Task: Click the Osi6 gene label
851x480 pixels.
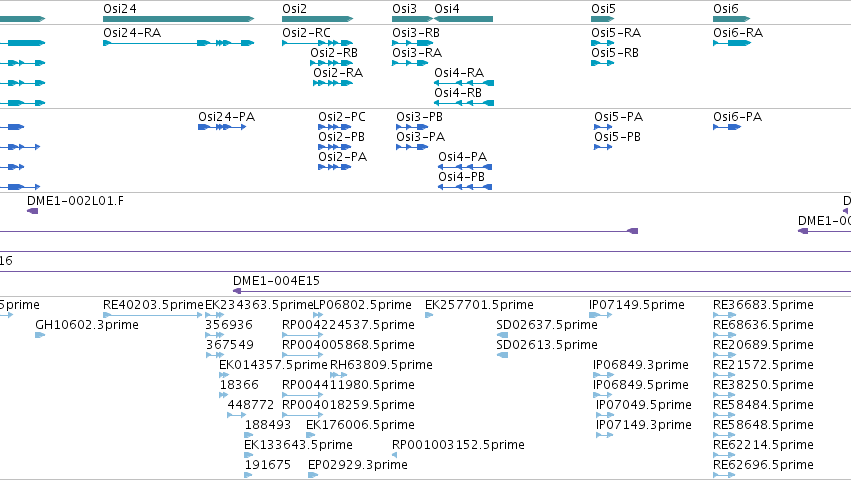Action: point(726,9)
